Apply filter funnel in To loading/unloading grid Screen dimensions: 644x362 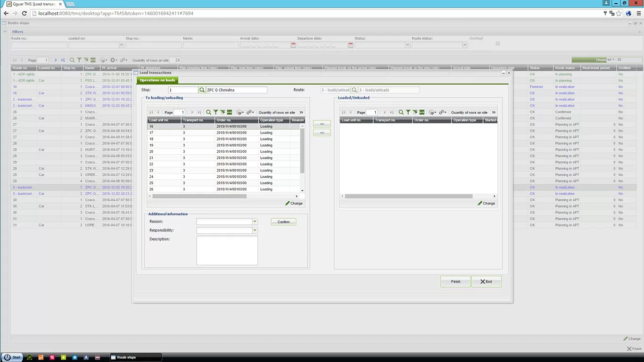pos(215,112)
